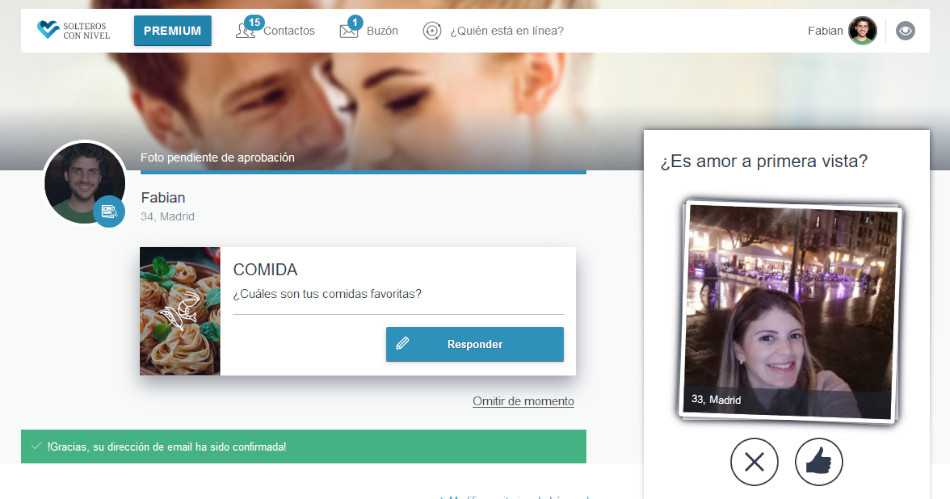Open the Solteros con Nivel logo home
The image size is (950, 499).
coord(73,30)
